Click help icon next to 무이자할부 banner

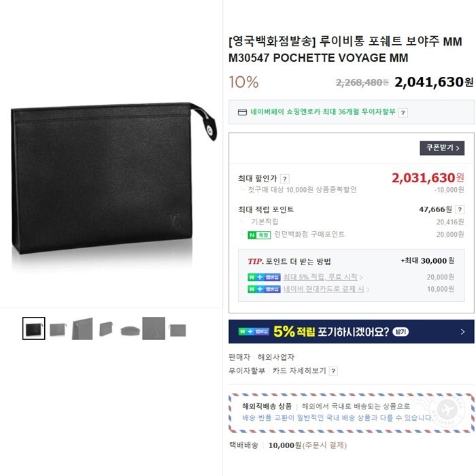click(403, 113)
